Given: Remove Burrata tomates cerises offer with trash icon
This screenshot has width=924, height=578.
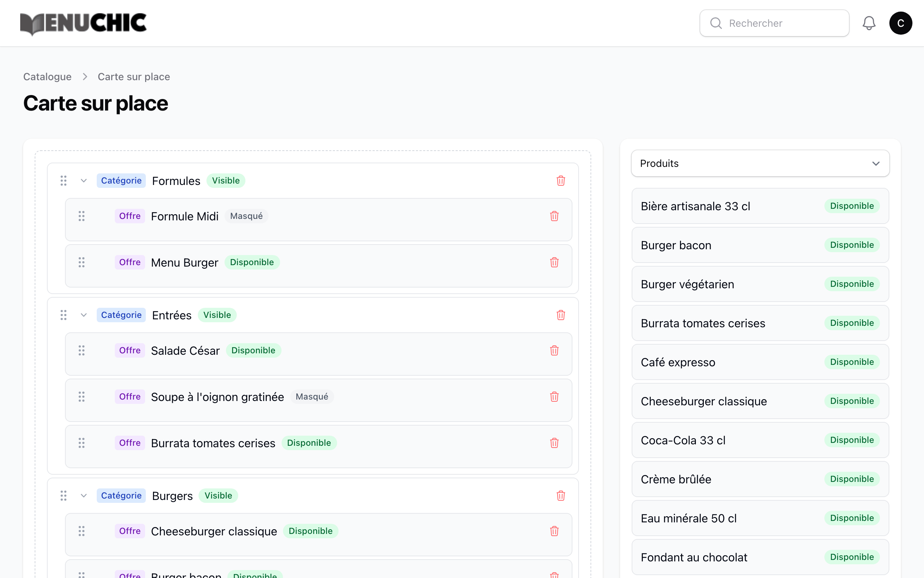Looking at the screenshot, I should (x=554, y=443).
